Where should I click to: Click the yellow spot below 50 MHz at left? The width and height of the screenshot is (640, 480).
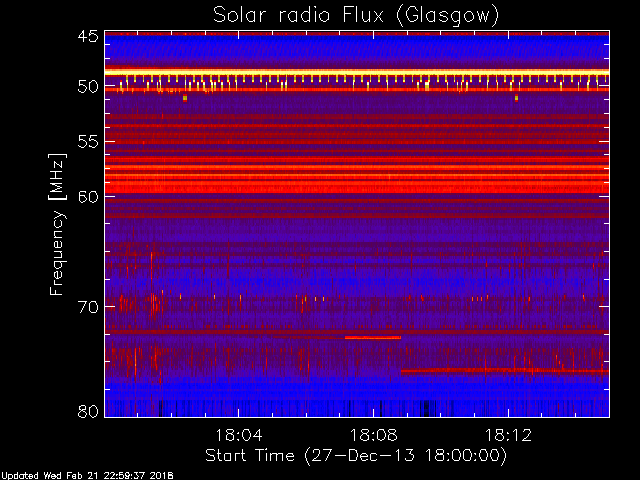tap(185, 98)
